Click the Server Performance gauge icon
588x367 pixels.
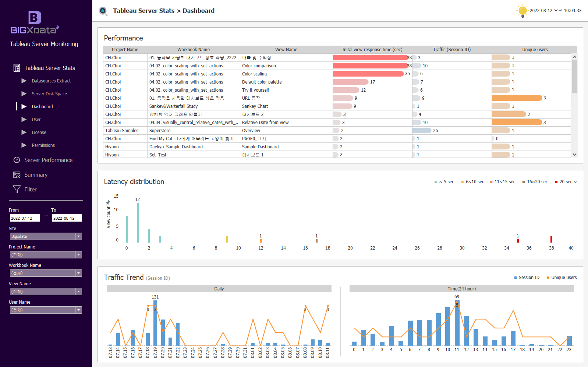(x=17, y=160)
